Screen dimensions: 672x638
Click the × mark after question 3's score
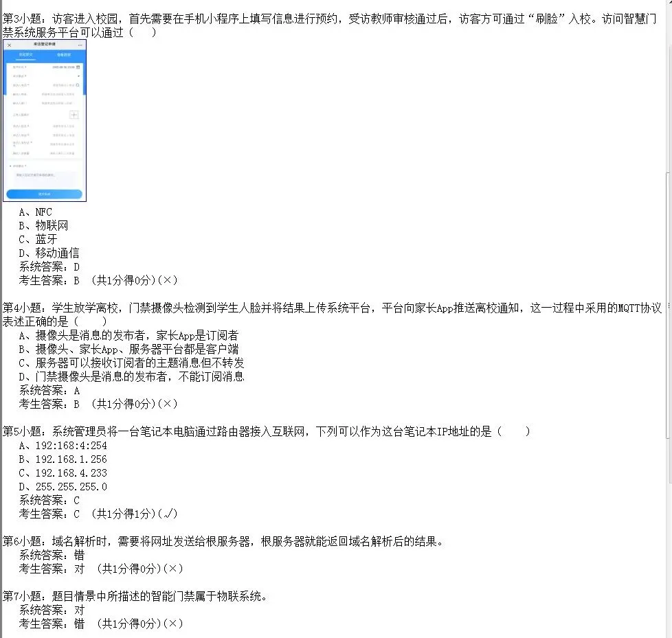pos(171,280)
